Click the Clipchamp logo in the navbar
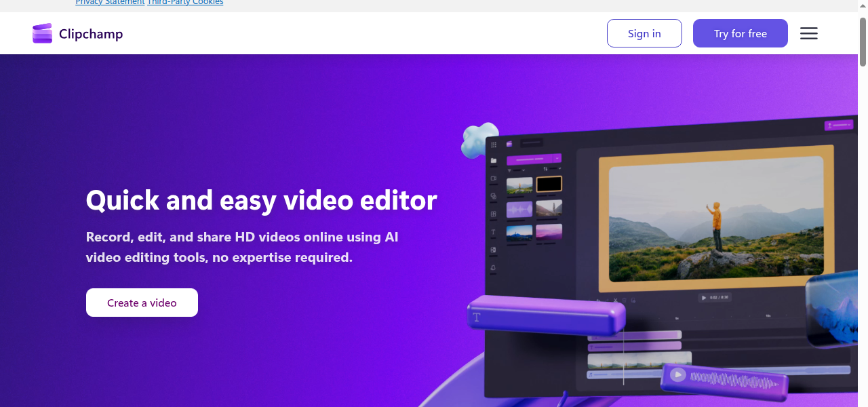Viewport: 868px width, 407px height. (x=77, y=33)
